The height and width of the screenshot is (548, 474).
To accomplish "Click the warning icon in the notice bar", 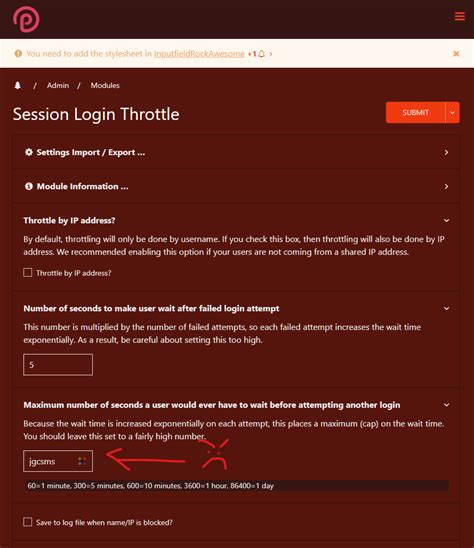I will (18, 53).
